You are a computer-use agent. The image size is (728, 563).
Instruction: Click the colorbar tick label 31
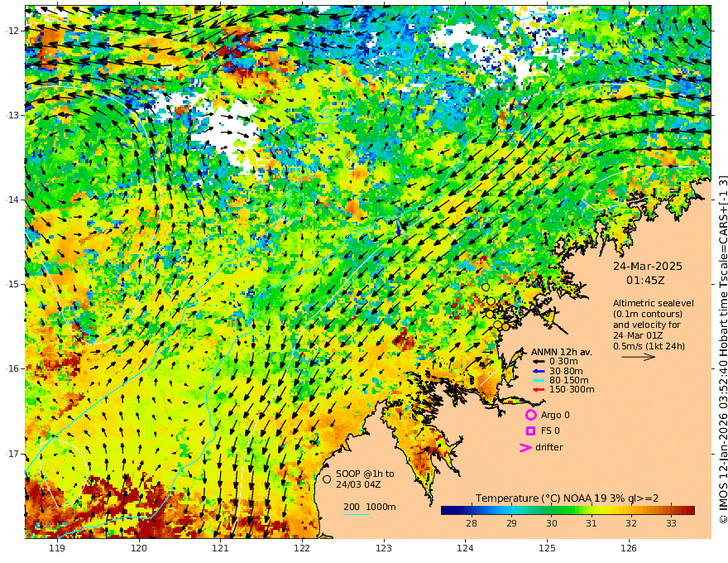tap(591, 523)
